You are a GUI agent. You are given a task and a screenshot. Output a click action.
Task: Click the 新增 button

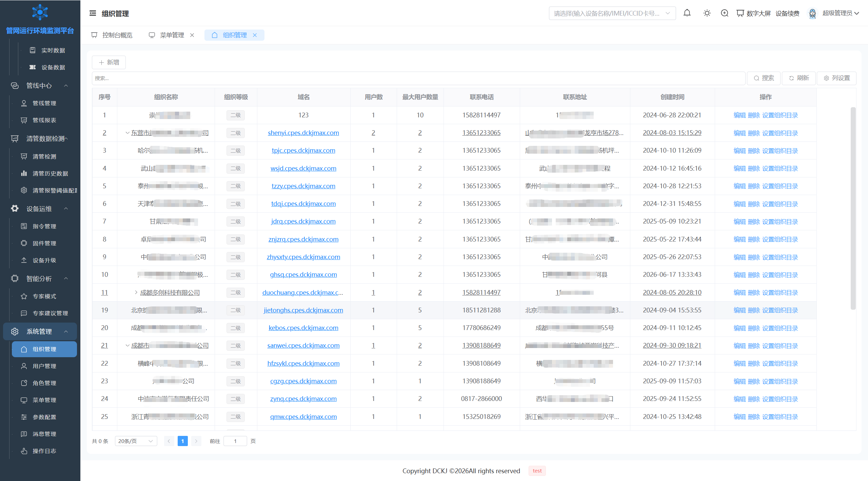coord(109,62)
